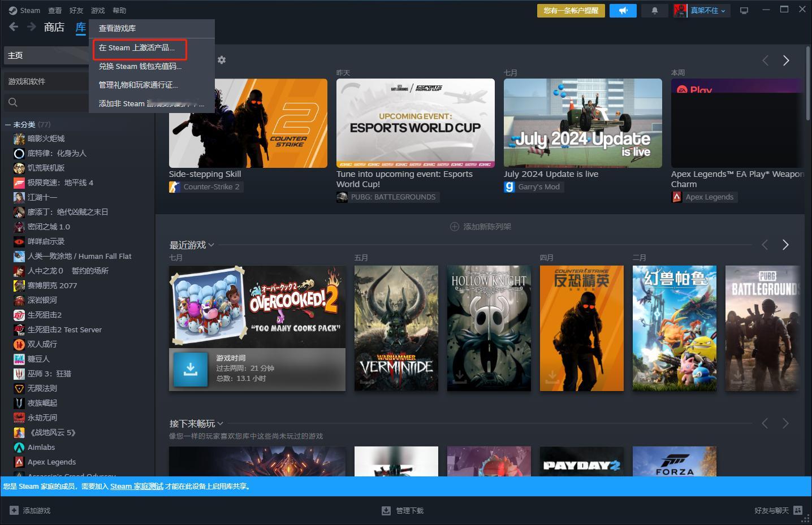Open the 查看 menu
Viewport: 812px width, 525px height.
click(55, 10)
